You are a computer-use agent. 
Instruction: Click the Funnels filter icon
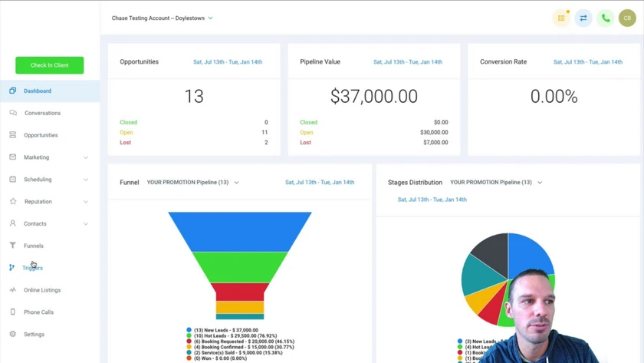point(13,246)
